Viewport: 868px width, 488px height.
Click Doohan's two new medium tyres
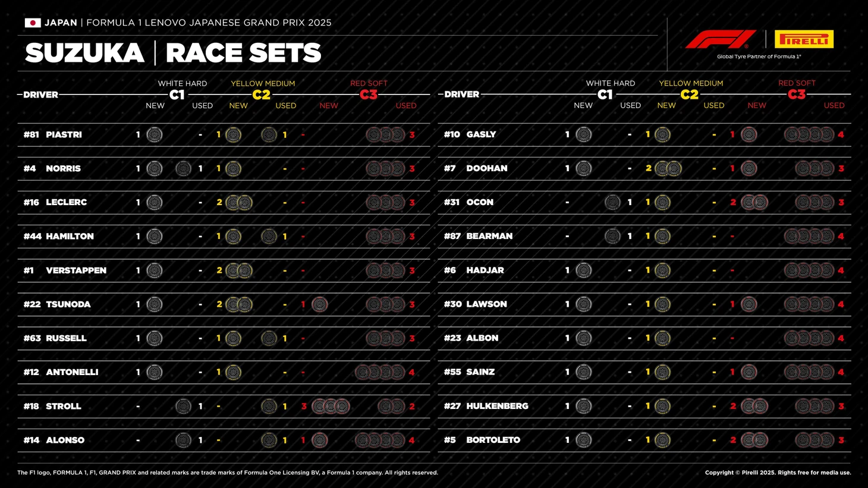click(x=668, y=169)
